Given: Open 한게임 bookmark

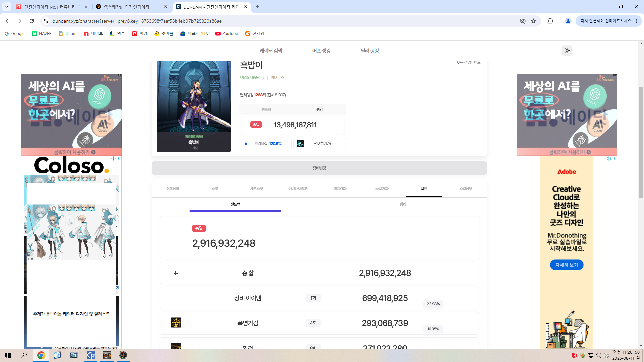Looking at the screenshot, I should 255,34.
